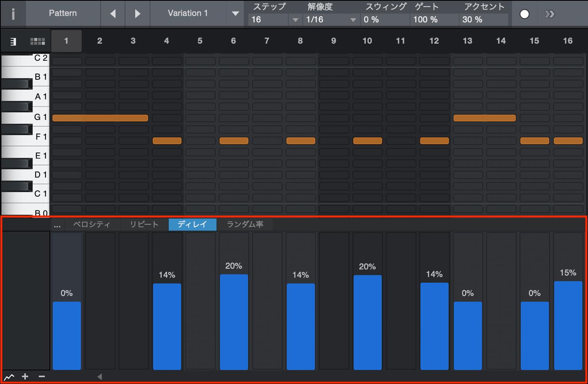Open the 解像度 1/16 dropdown arrow
This screenshot has width=588, height=384.
353,19
